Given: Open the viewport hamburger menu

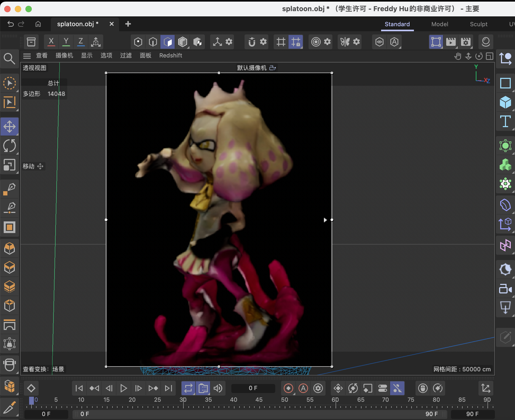Looking at the screenshot, I should (x=27, y=56).
